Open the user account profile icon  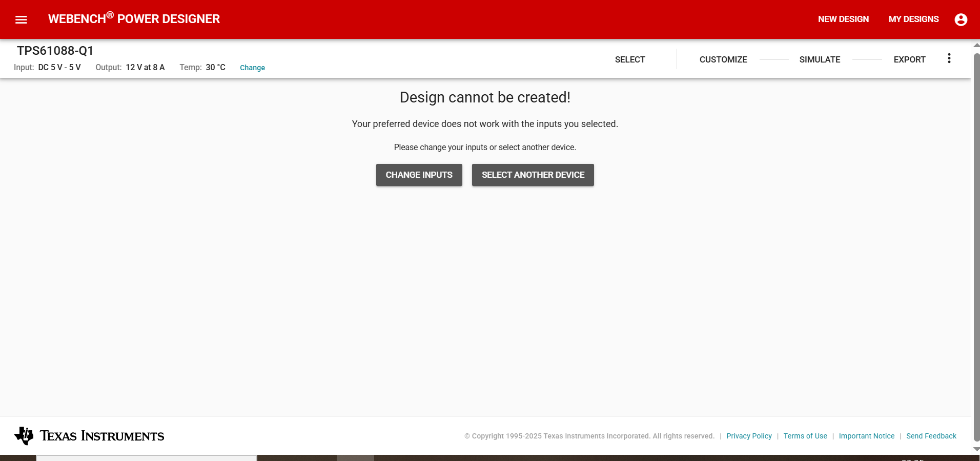click(961, 19)
